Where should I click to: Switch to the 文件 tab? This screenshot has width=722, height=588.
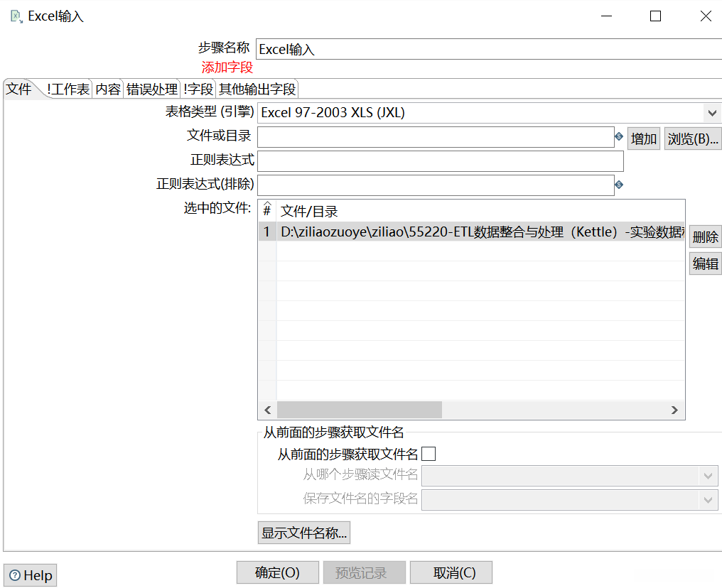pos(19,89)
